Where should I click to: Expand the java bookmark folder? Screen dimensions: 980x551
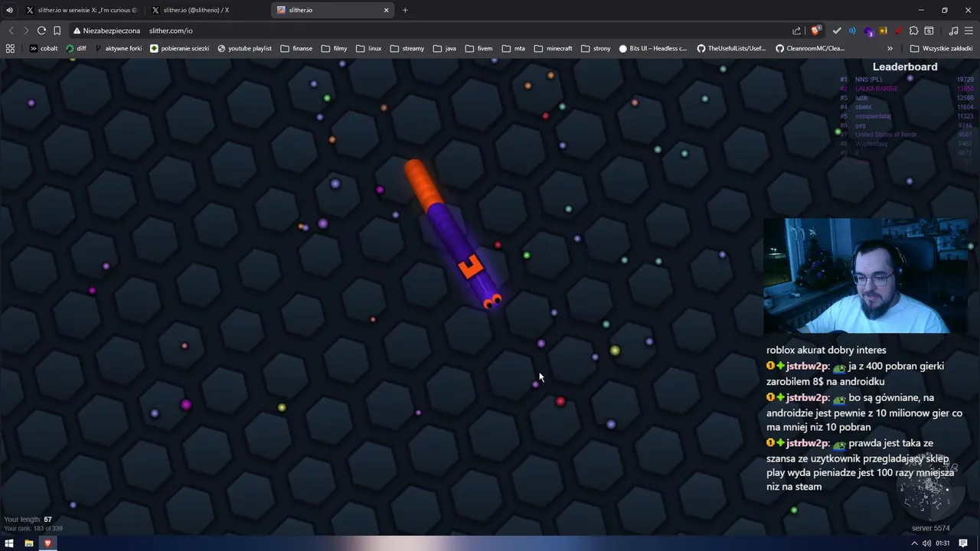coord(444,48)
